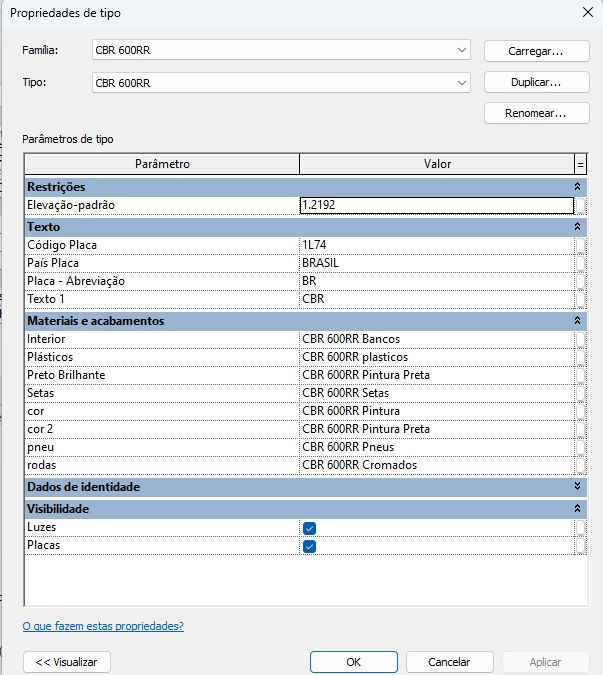Click the Cancelar button
The image size is (603, 675).
coord(449,662)
